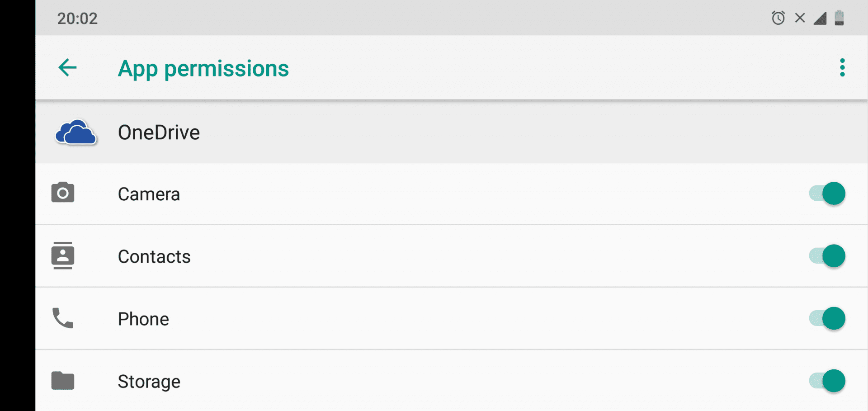This screenshot has width=868, height=411.
Task: Tap the alarm clock status icon
Action: pos(778,18)
